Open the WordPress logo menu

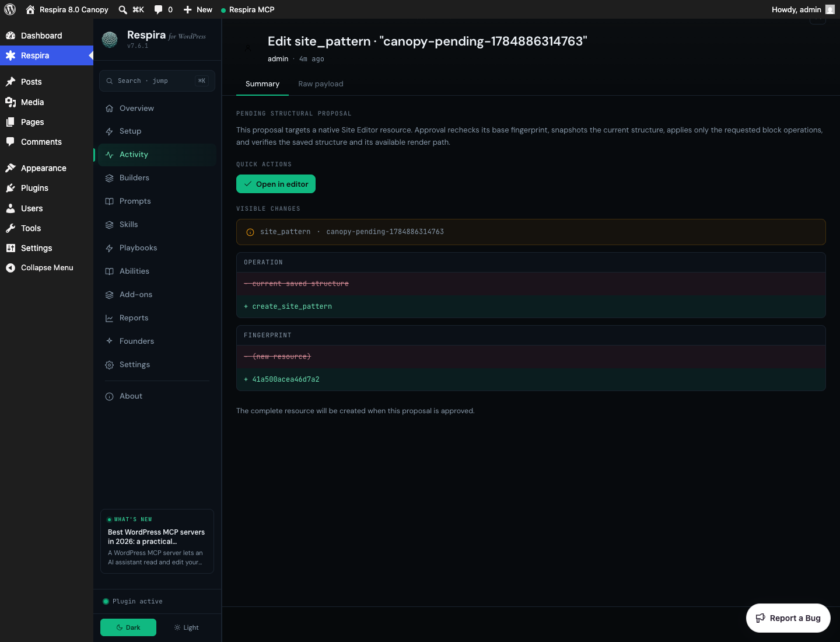(x=10, y=9)
